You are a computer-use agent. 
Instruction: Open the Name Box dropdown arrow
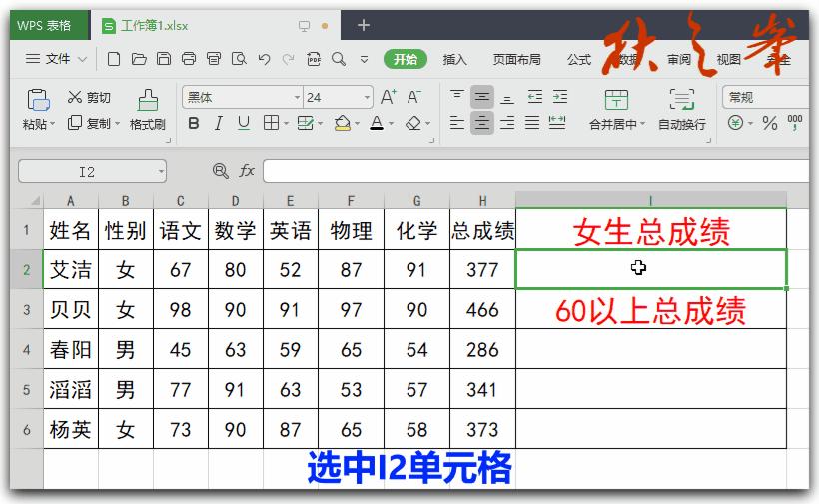(x=161, y=171)
